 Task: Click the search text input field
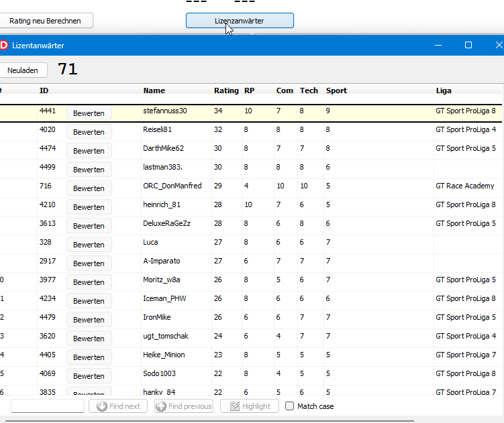(x=48, y=406)
